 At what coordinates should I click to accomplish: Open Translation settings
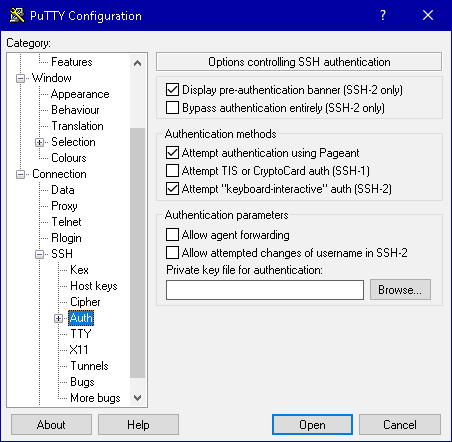[x=77, y=126]
